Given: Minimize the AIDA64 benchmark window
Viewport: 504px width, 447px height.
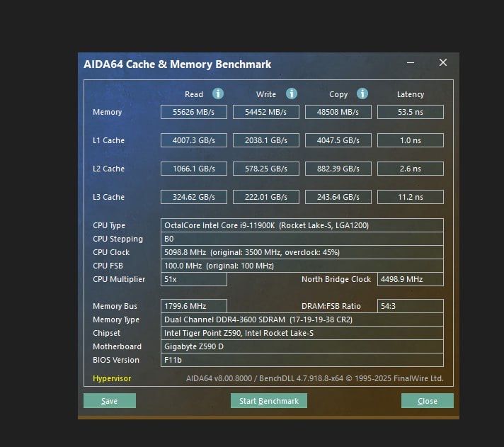Looking at the screenshot, I should click(411, 63).
